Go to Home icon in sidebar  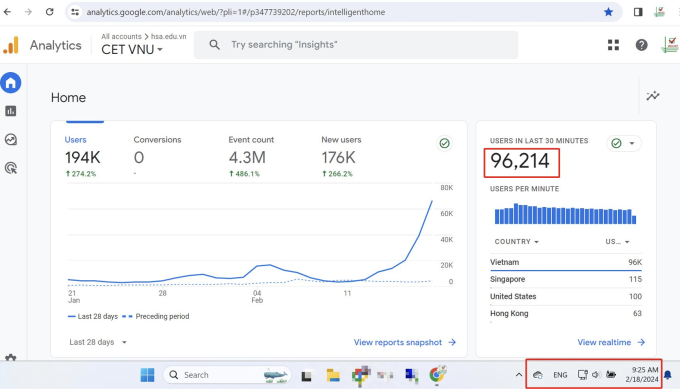tap(11, 82)
